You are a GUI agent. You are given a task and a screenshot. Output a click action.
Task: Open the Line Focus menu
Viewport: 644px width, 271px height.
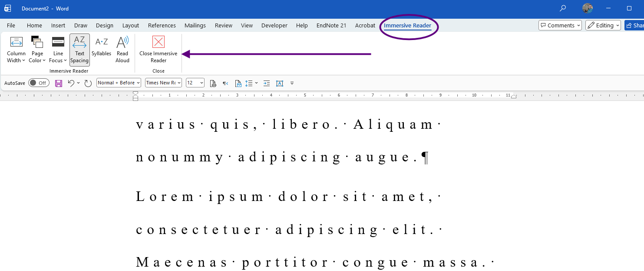pos(58,50)
